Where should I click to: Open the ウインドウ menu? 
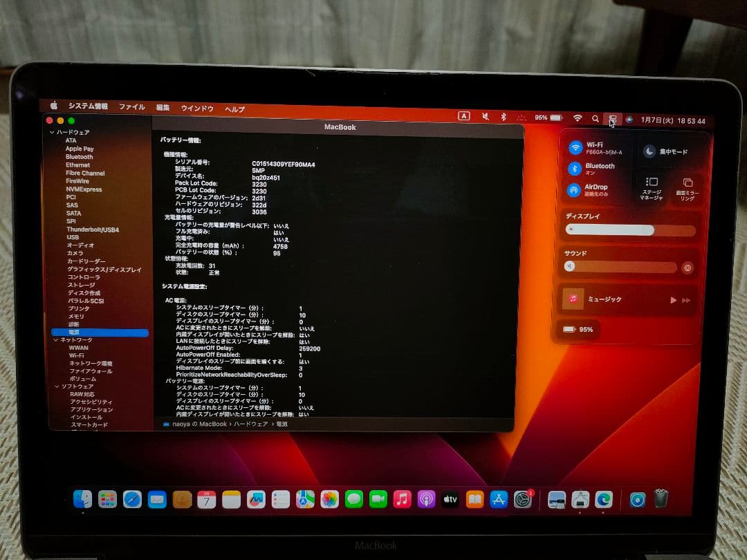tap(197, 107)
